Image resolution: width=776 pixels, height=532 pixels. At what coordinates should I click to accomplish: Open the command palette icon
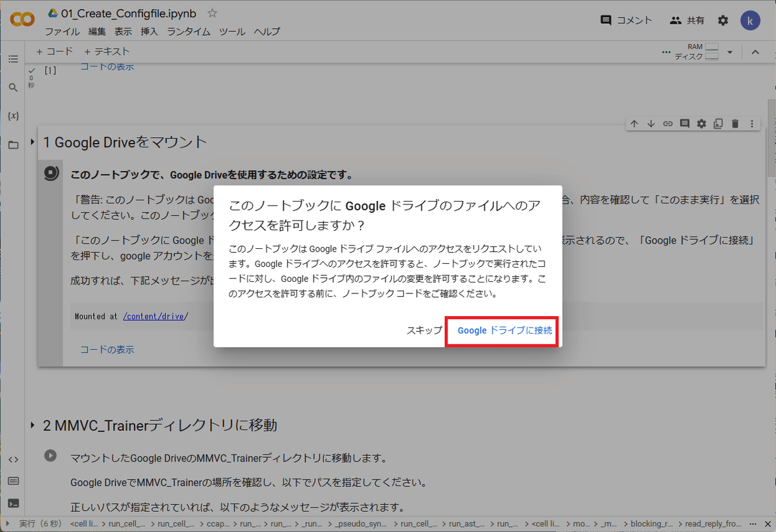click(x=13, y=481)
